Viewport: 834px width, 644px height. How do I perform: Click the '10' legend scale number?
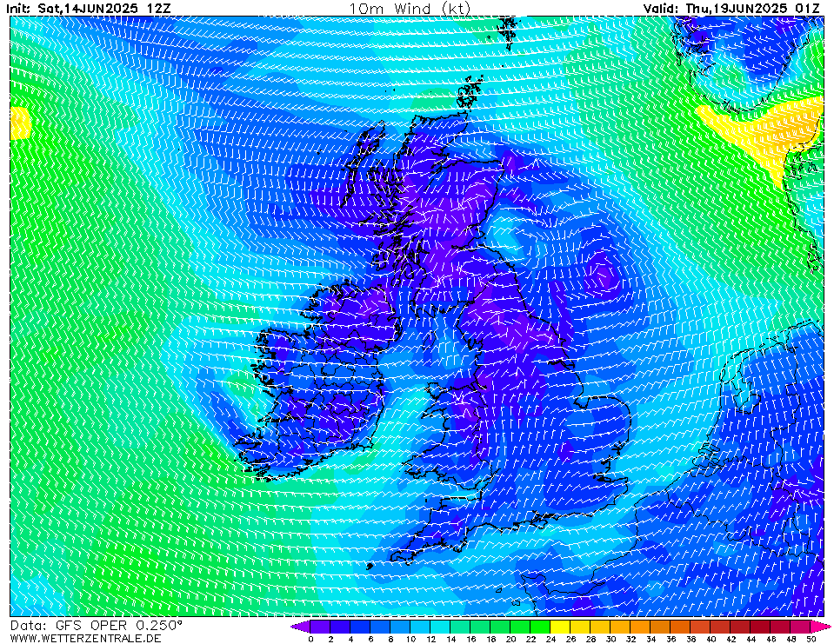tap(410, 639)
